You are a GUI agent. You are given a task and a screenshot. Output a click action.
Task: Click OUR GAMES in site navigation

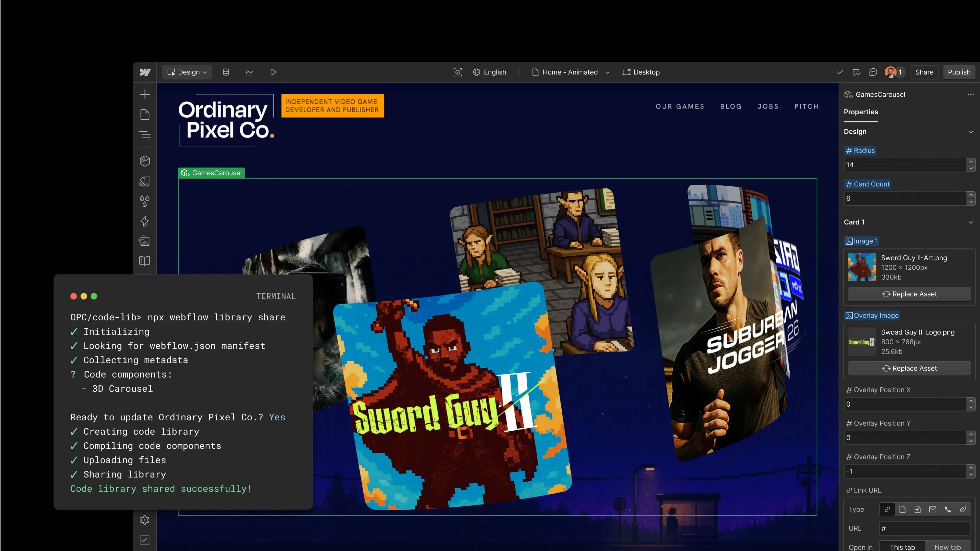[x=679, y=106]
